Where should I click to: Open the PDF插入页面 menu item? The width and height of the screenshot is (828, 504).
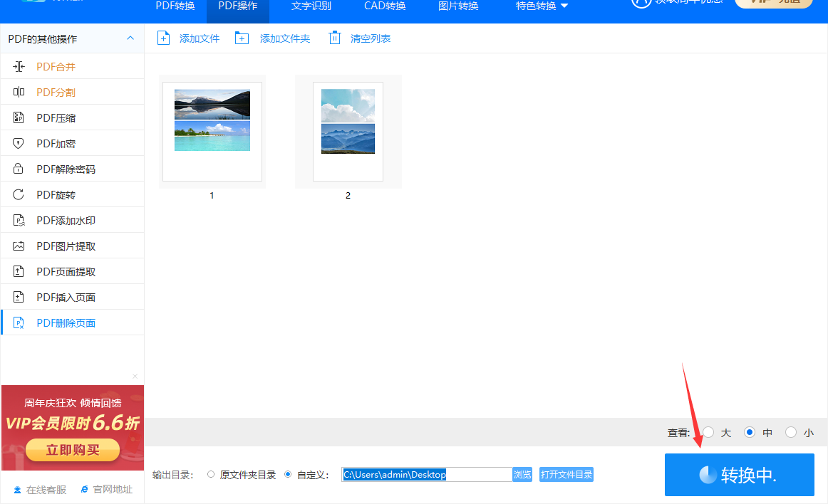pyautogui.click(x=73, y=297)
